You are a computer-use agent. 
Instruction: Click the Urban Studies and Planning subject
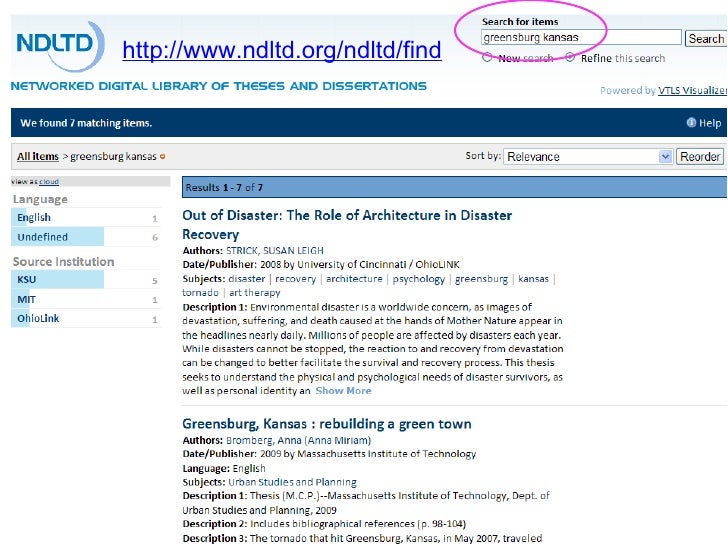click(292, 482)
